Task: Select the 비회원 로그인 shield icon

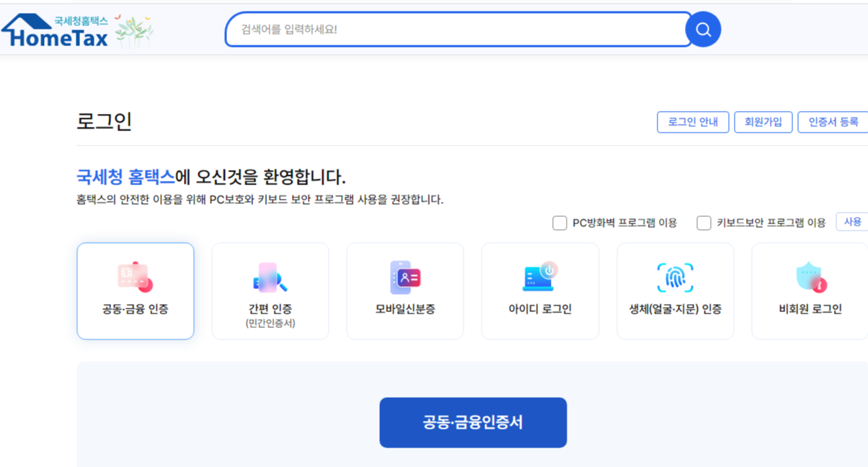Action: 810,277
